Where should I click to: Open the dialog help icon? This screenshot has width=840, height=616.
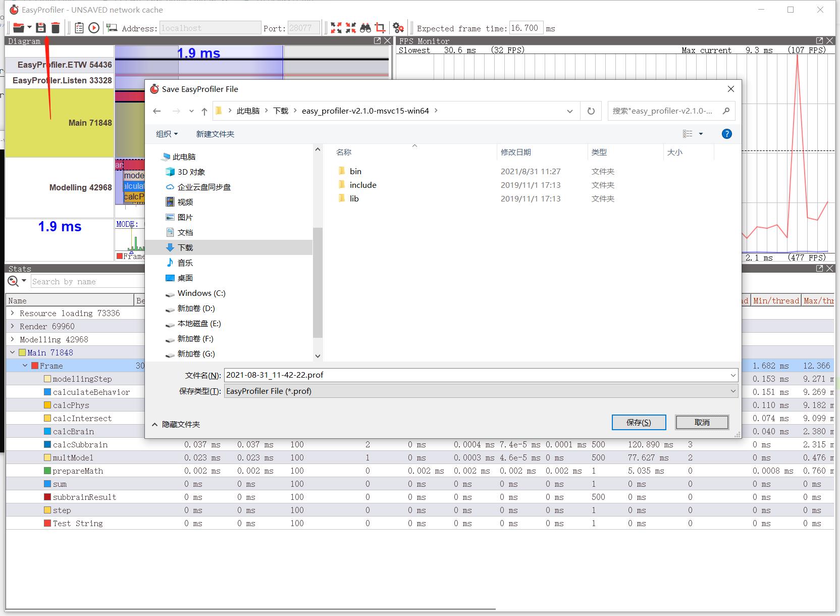pos(726,134)
